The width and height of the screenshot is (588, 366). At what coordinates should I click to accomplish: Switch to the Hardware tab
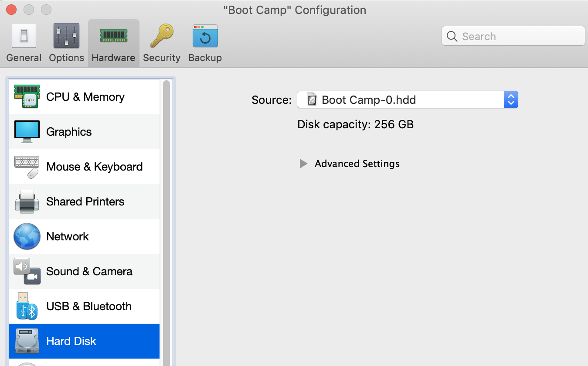click(113, 44)
